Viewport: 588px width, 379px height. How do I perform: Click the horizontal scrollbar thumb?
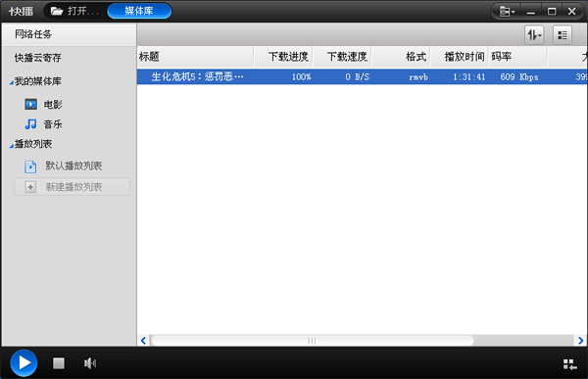(313, 341)
